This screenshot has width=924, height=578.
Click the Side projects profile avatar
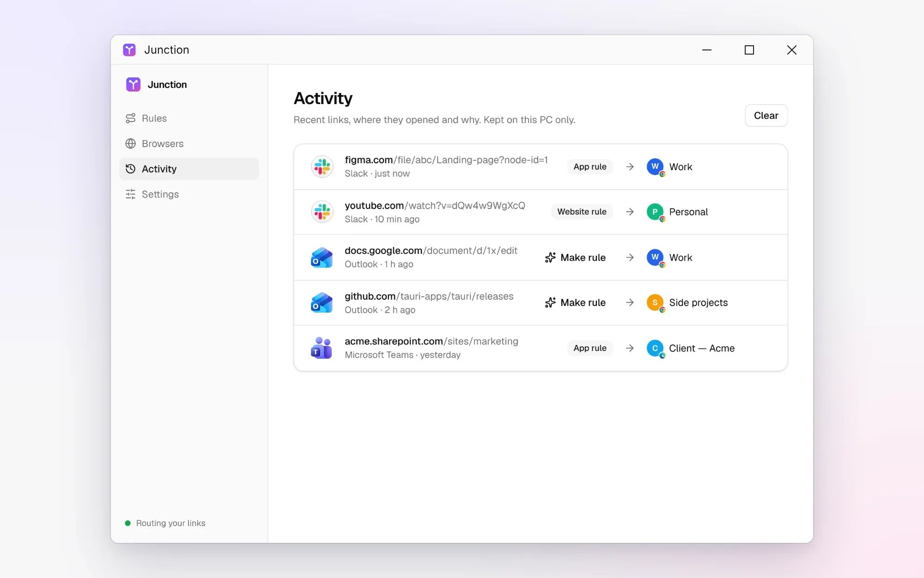655,302
